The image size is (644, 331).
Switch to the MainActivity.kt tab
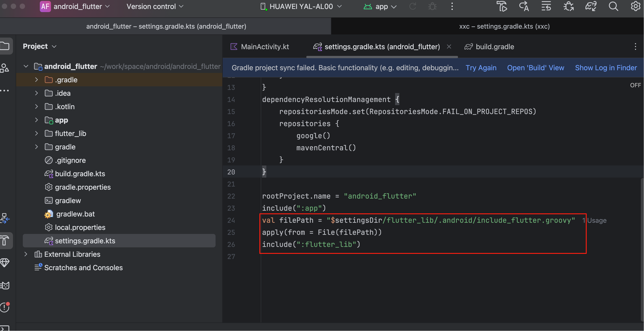point(265,47)
